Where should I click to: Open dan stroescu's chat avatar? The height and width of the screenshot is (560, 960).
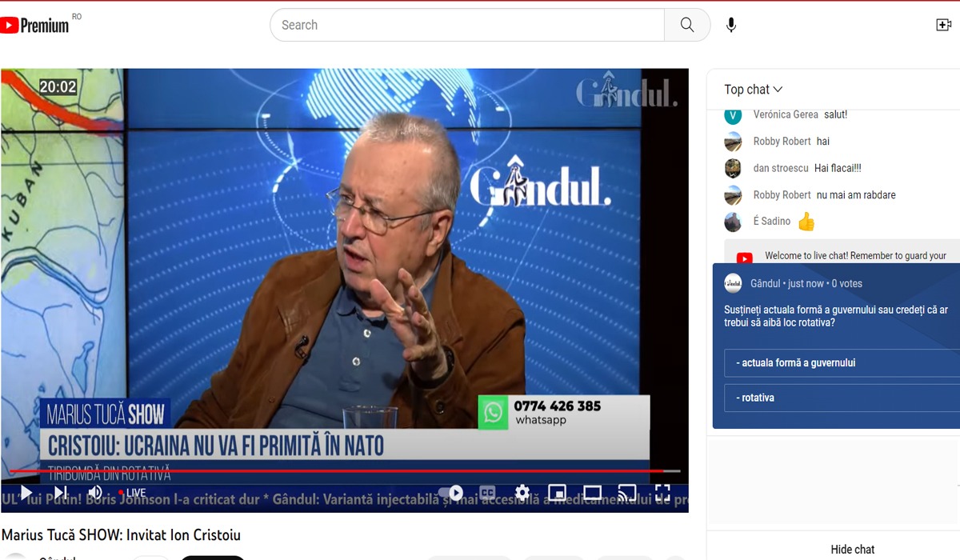(733, 168)
